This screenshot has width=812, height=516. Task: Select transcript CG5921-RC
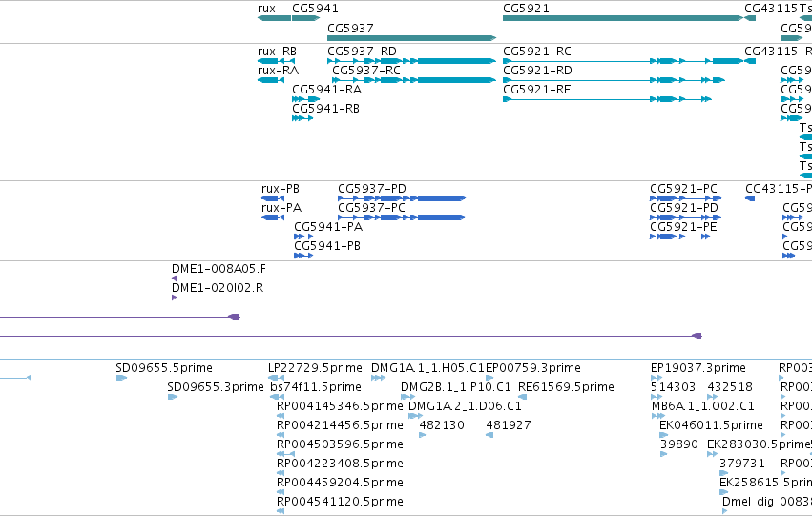point(623,61)
